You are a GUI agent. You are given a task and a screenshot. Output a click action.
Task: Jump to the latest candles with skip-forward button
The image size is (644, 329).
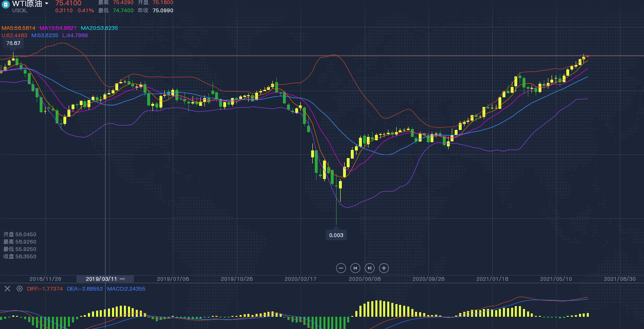[369, 268]
